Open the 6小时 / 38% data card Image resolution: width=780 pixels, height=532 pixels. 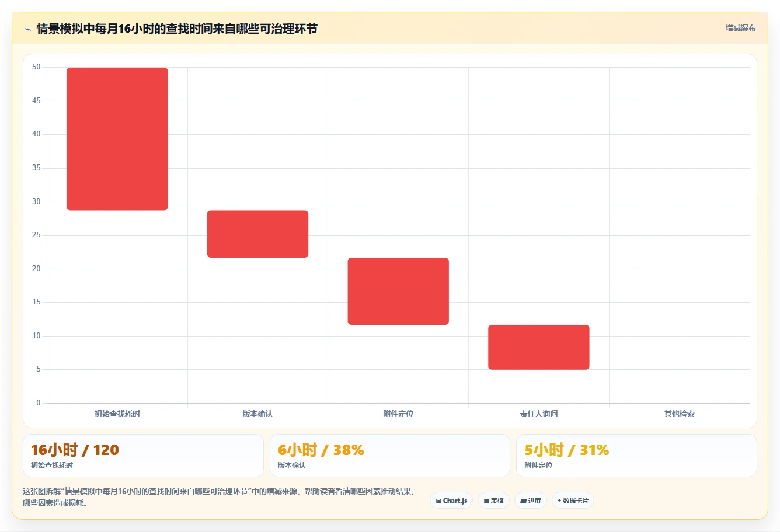click(390, 456)
